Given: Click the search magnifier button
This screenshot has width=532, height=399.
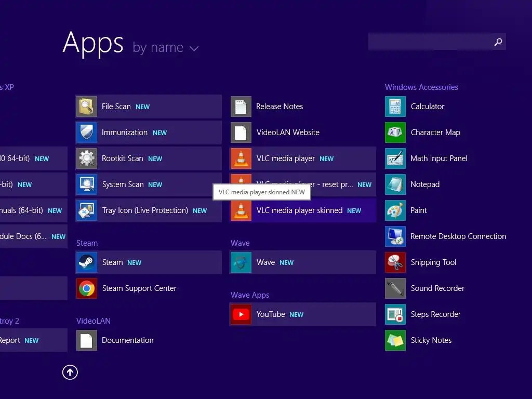Looking at the screenshot, I should pyautogui.click(x=498, y=42).
